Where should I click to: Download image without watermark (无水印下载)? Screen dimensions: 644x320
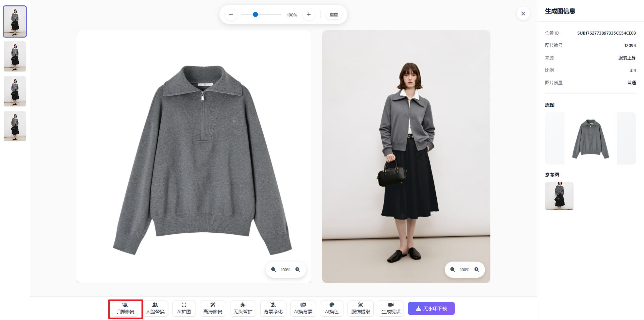click(431, 309)
